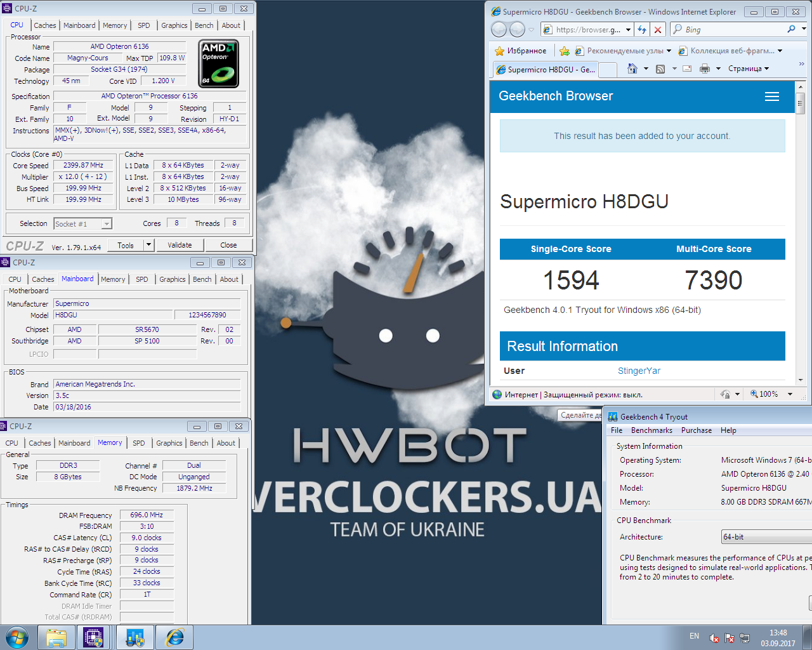Viewport: 812px width, 650px height.
Task: Open the Benchmarks menu in Geekbench 4
Action: point(652,430)
